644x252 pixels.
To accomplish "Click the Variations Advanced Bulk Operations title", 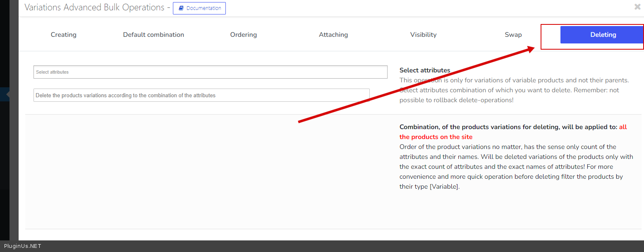I will [x=94, y=7].
